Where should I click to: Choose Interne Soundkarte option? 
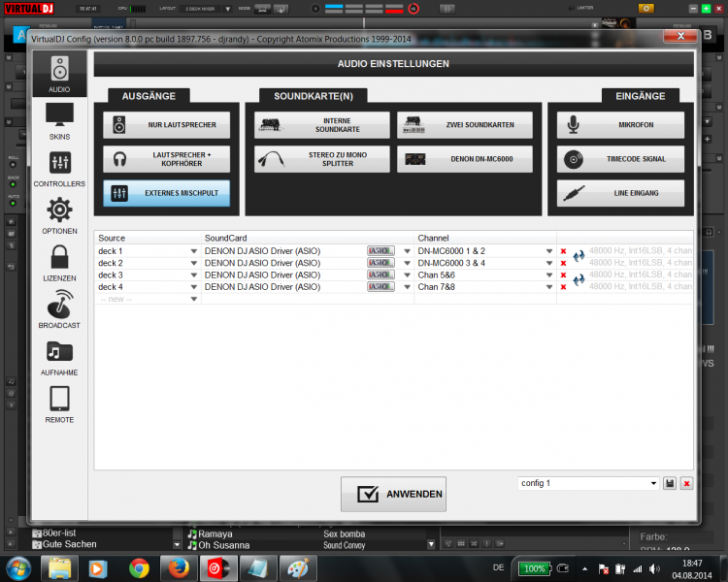pos(321,125)
